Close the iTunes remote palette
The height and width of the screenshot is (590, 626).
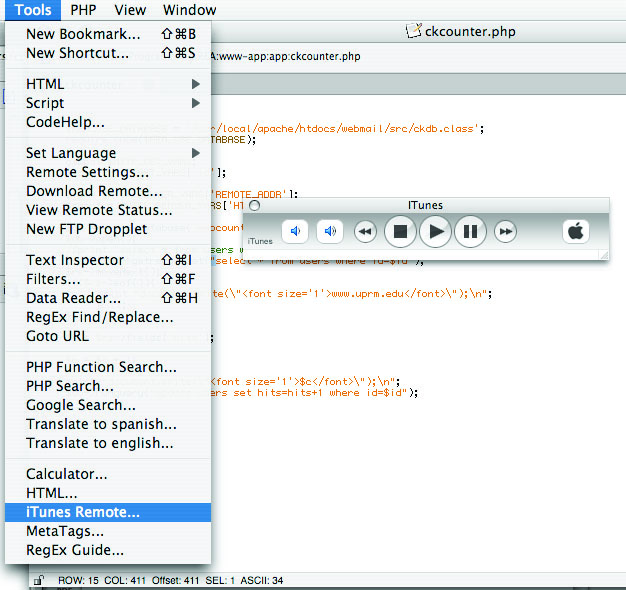pyautogui.click(x=254, y=206)
